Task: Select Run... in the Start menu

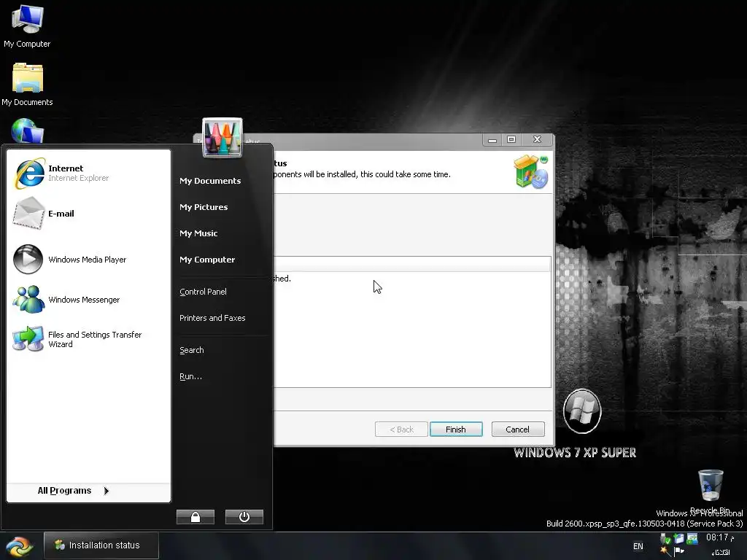Action: (190, 376)
